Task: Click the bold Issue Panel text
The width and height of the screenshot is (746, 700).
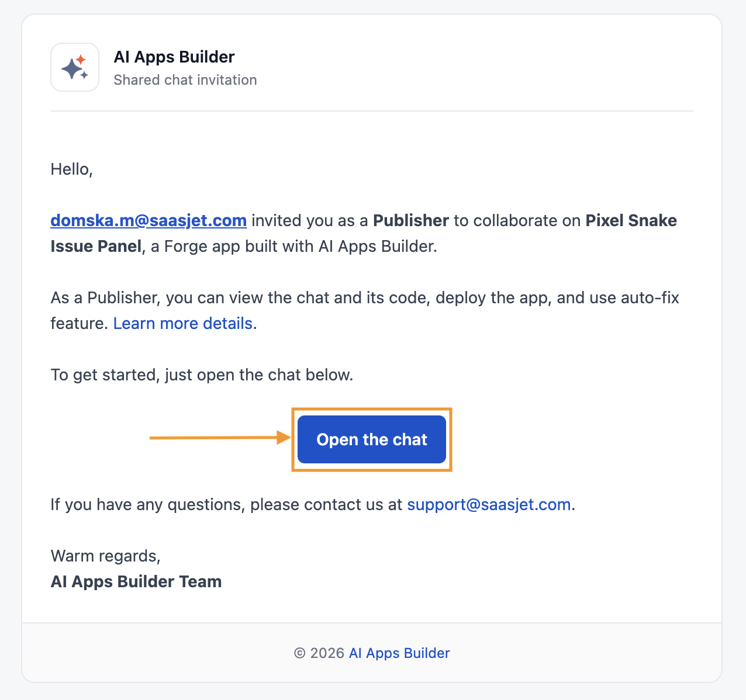Action: (x=96, y=246)
